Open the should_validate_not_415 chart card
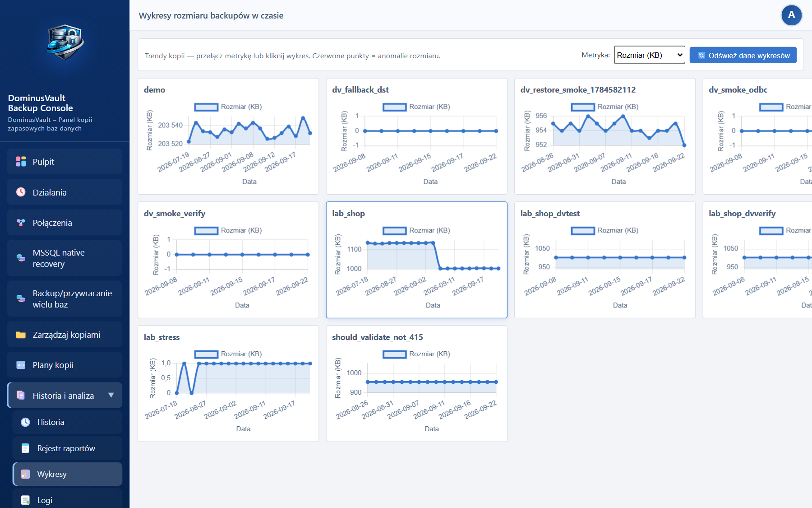 click(x=416, y=384)
